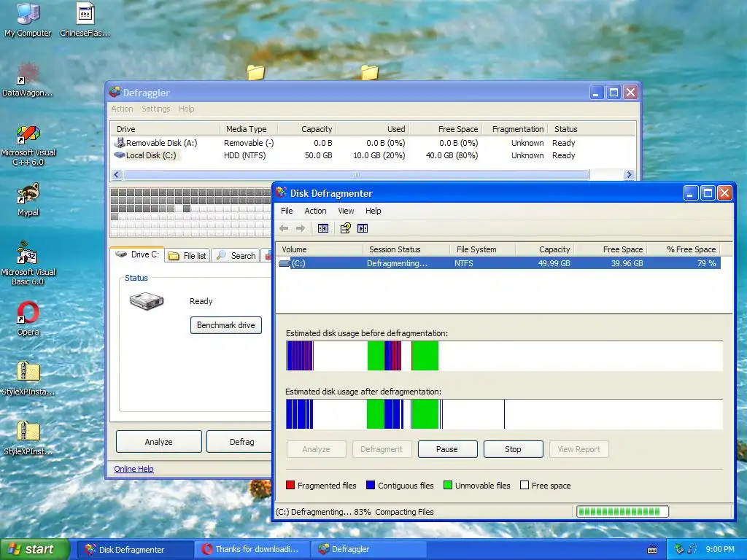Click Defraggler title bar icon
Viewport: 747px width, 560px height.
[115, 93]
